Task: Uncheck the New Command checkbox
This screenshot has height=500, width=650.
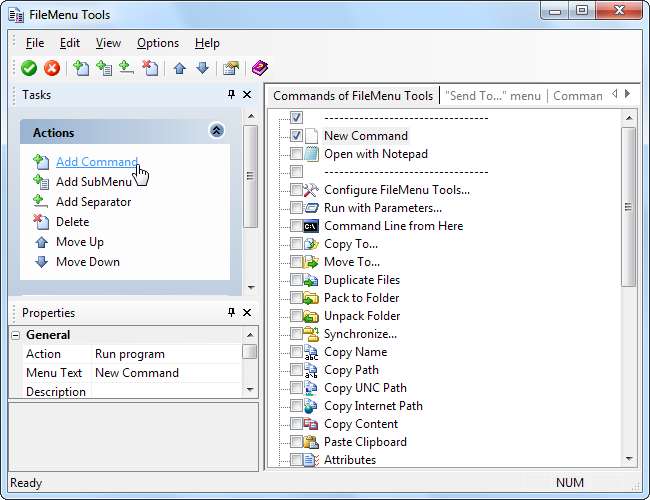Action: [x=296, y=136]
